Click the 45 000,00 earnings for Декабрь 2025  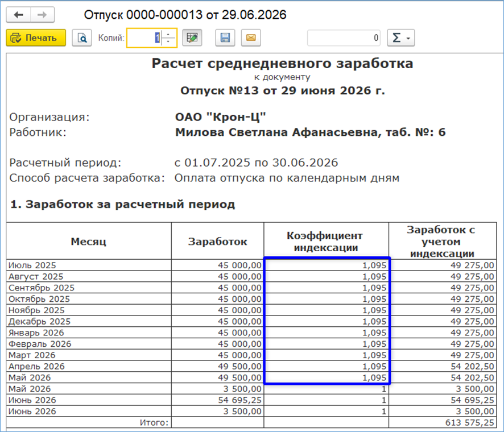coord(218,322)
